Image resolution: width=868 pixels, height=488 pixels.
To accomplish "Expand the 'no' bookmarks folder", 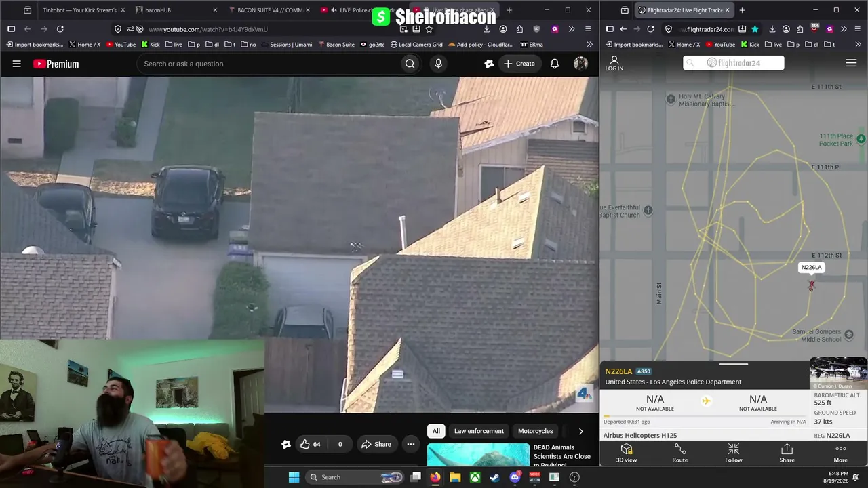I will [x=248, y=45].
